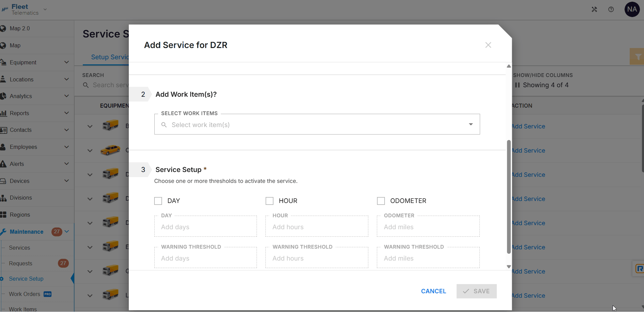644x312 pixels.
Task: Click the dialog scrollbar down arrow
Action: [509, 267]
